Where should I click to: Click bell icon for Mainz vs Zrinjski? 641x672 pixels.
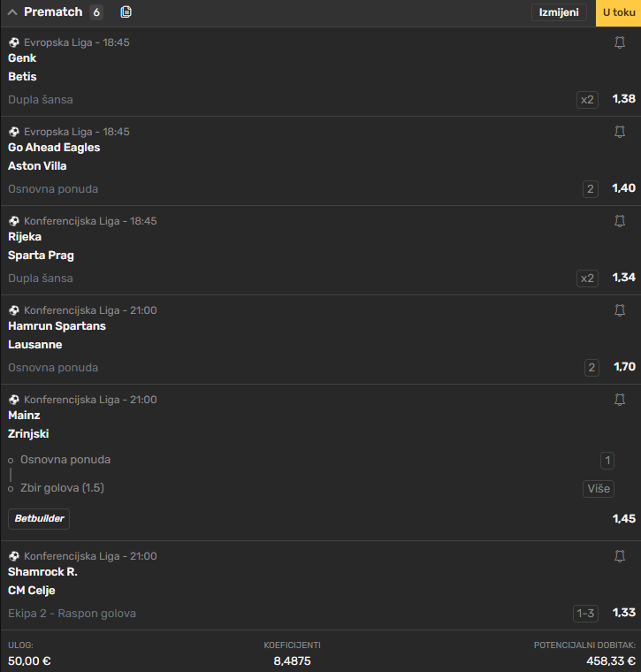click(620, 400)
